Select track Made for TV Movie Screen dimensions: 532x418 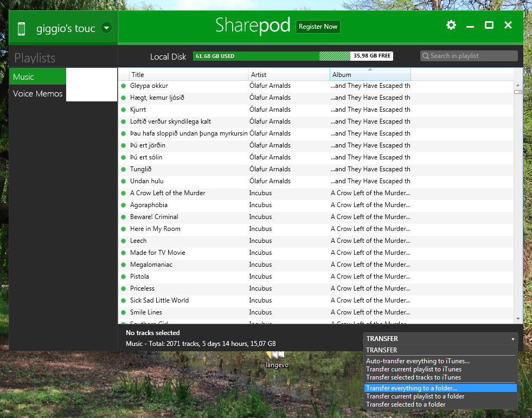(x=157, y=253)
